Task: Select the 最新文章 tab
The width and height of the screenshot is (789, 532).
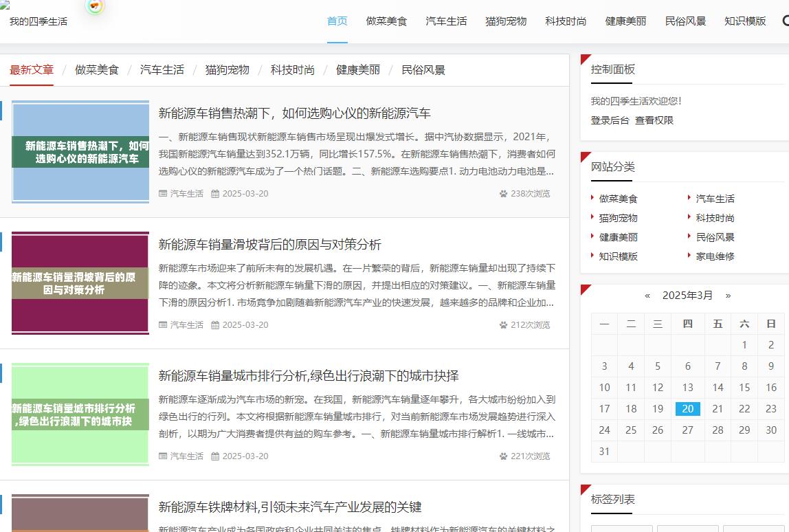Action: pos(32,70)
